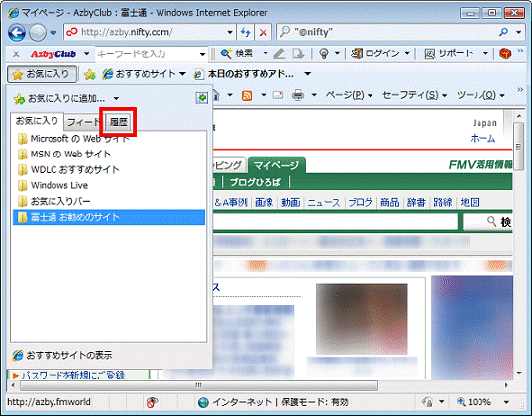Click the "@nifty" search box
The width and height of the screenshot is (532, 416).
point(386,32)
